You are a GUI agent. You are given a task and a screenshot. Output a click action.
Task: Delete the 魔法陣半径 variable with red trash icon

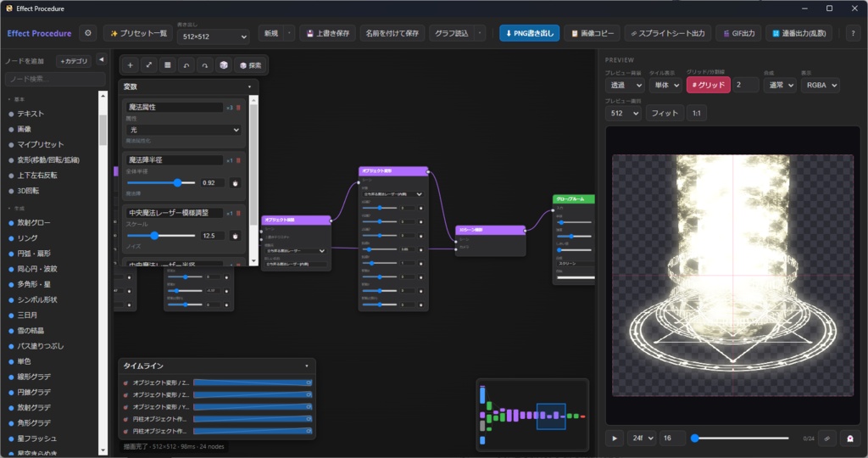click(x=238, y=160)
